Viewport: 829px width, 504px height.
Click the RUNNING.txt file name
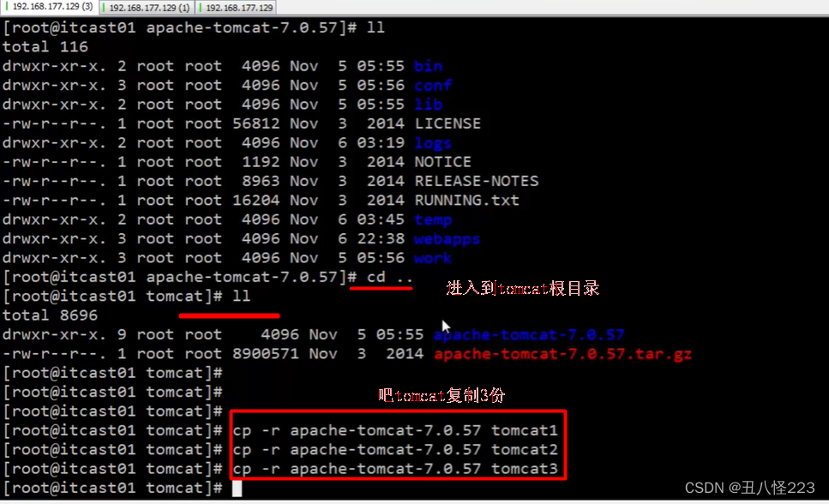point(466,201)
